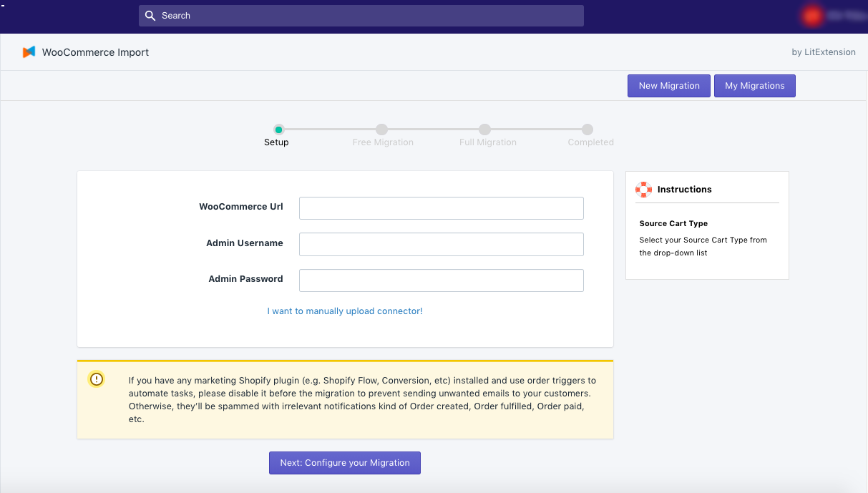This screenshot has height=493, width=868.
Task: Click the WooCommerce Import app logo icon
Action: [29, 52]
